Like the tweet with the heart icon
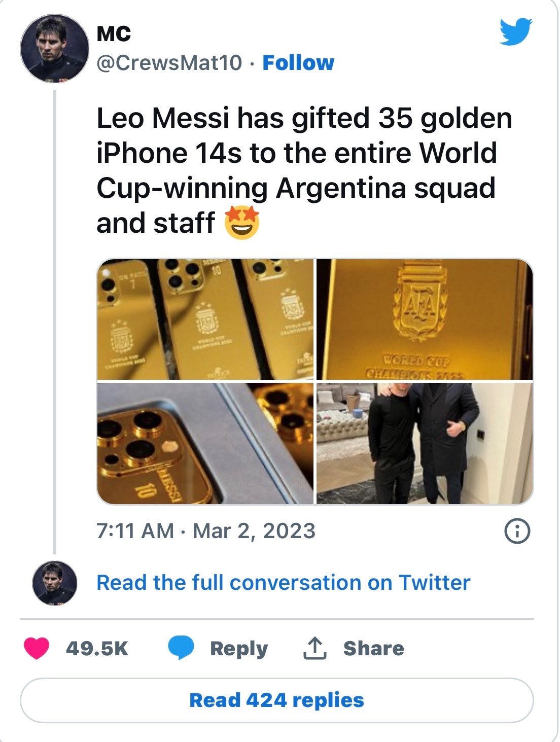560x742 pixels. point(37,648)
